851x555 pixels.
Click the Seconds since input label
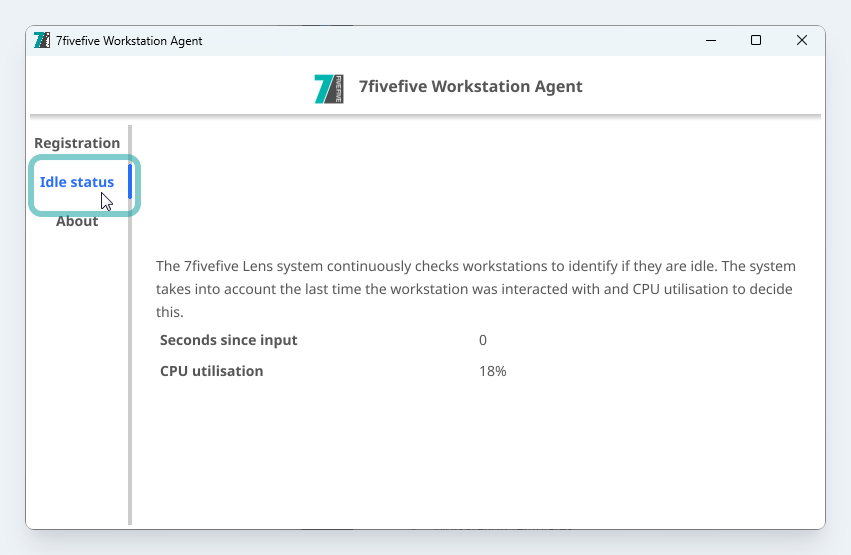pyautogui.click(x=229, y=340)
